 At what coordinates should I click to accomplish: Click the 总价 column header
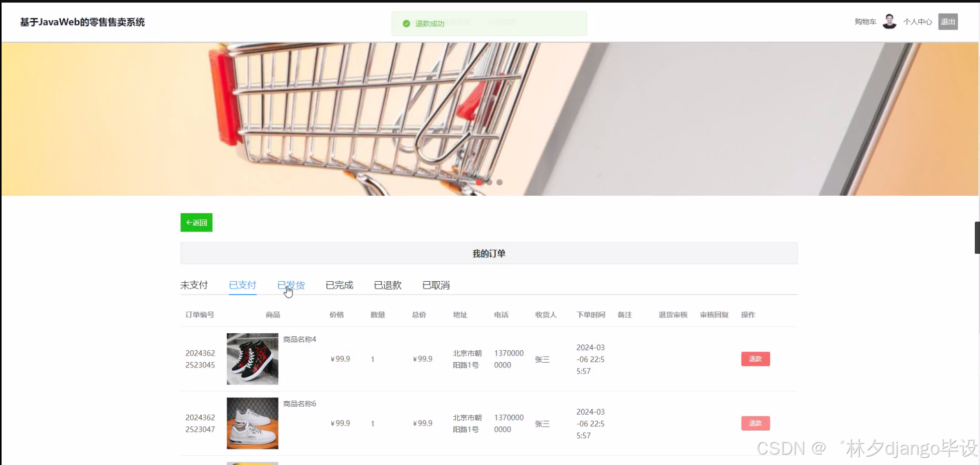pos(419,314)
